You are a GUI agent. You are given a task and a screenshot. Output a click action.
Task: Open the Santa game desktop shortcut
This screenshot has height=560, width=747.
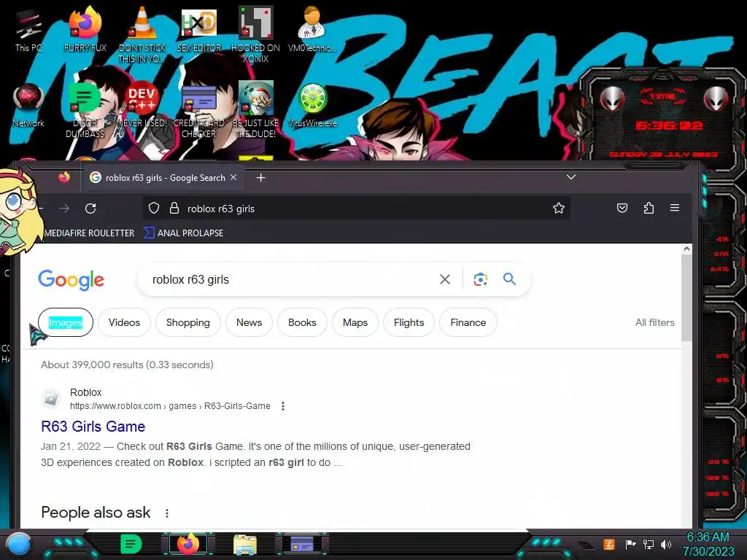click(x=255, y=111)
